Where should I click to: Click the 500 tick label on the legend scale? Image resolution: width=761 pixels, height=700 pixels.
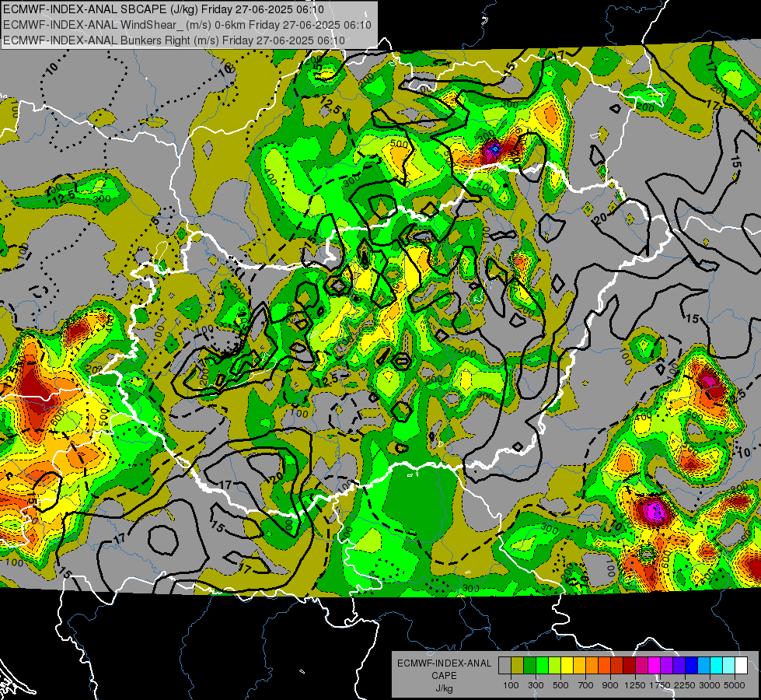pos(560,685)
